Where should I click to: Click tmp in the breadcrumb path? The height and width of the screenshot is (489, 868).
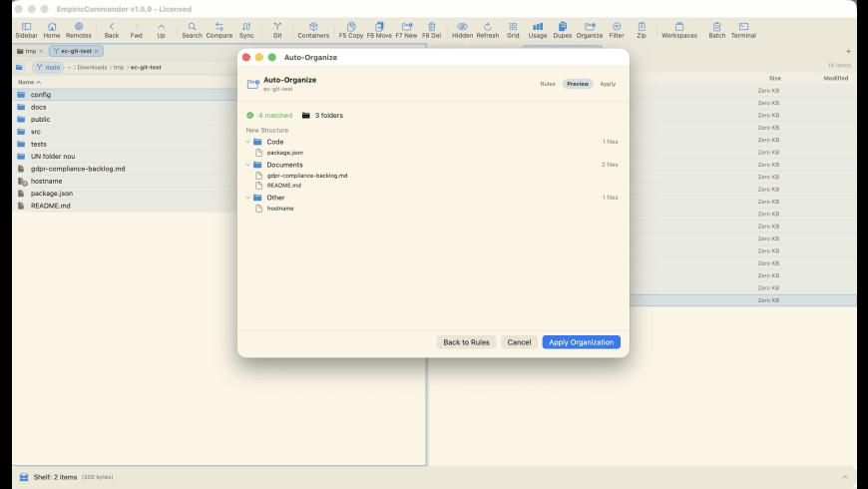119,67
